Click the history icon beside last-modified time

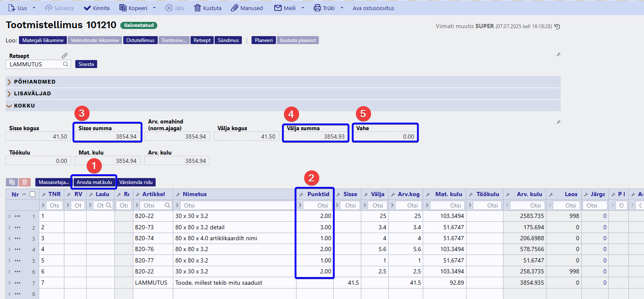coord(557,26)
